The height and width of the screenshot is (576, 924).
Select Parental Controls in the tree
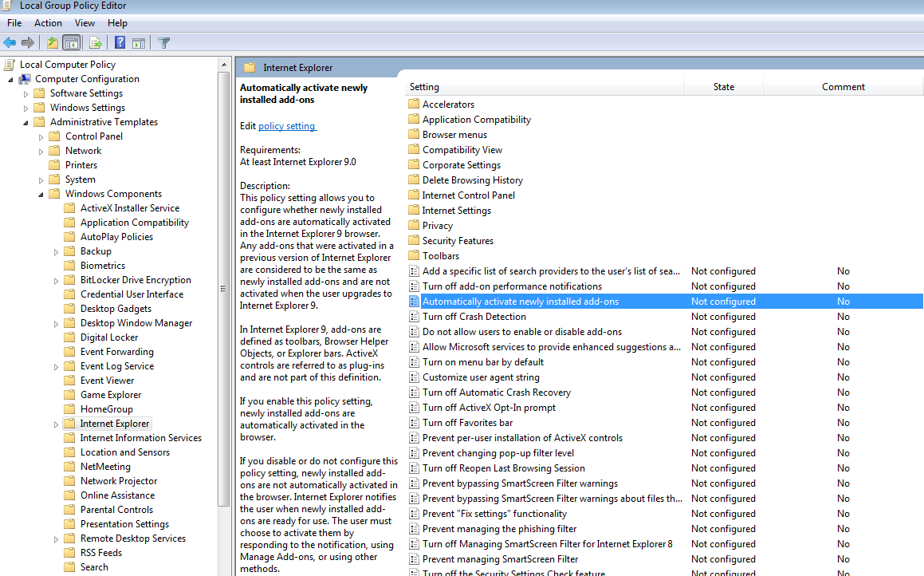(x=116, y=509)
